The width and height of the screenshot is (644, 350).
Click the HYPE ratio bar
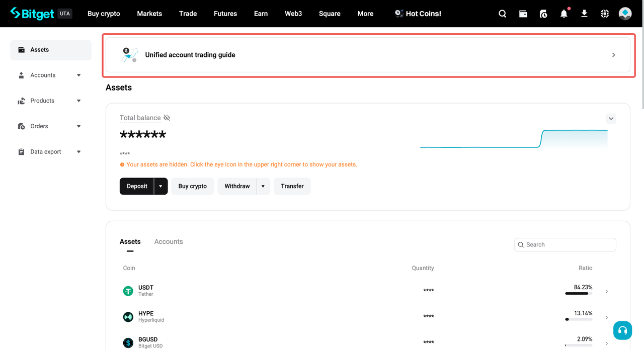[x=579, y=319]
